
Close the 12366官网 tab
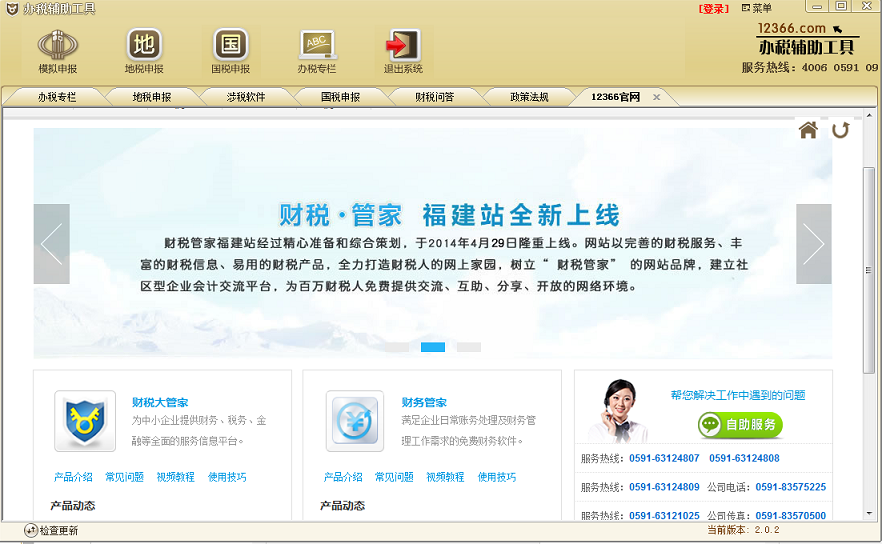pos(657,97)
